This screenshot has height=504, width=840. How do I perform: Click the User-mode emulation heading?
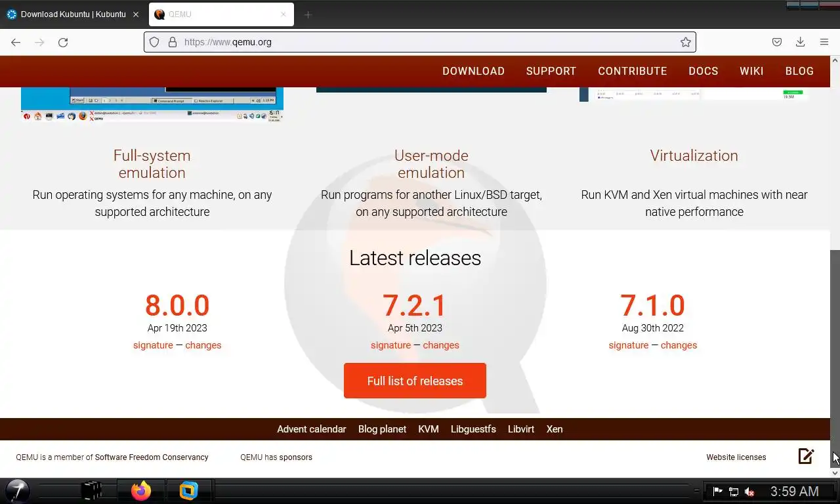431,164
